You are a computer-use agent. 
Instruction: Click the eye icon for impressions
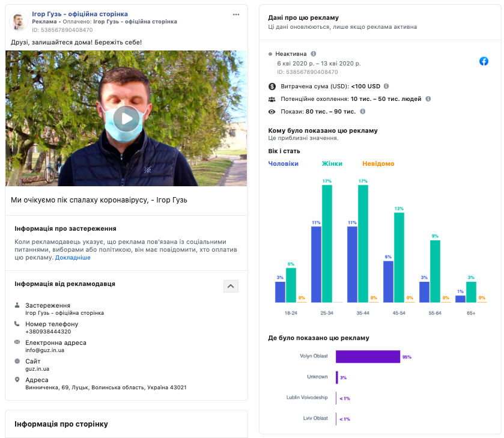272,112
